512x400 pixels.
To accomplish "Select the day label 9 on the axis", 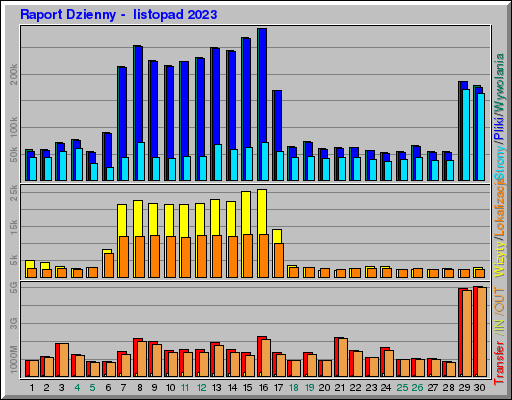I will click(154, 388).
